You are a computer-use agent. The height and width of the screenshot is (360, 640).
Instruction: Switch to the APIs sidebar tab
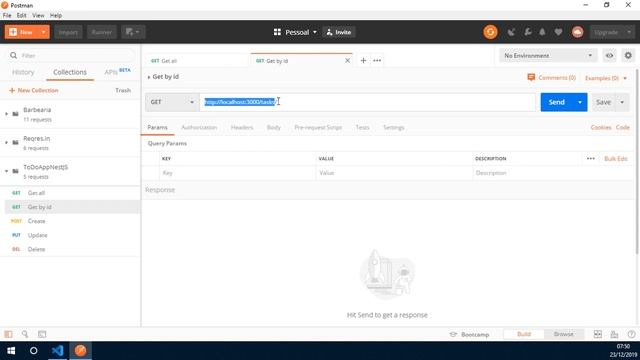(x=117, y=72)
